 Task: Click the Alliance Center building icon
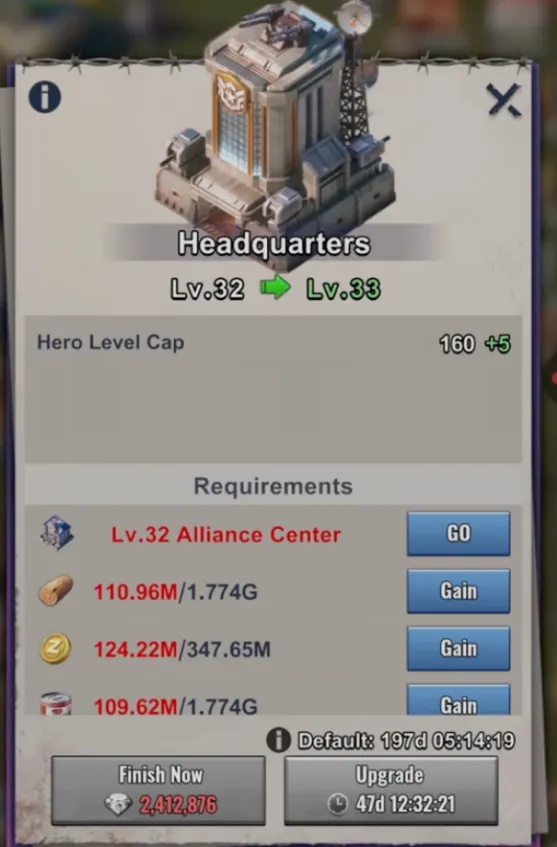point(57,533)
